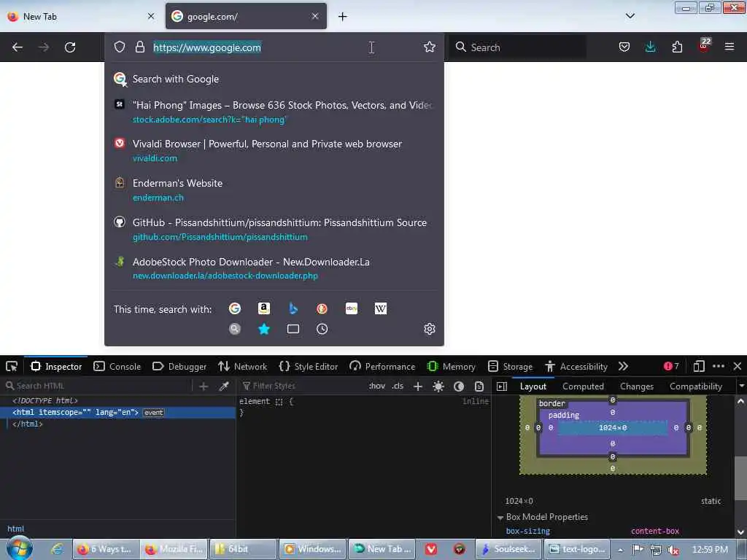
Task: Collapse Box Model Properties section
Action: click(x=500, y=517)
